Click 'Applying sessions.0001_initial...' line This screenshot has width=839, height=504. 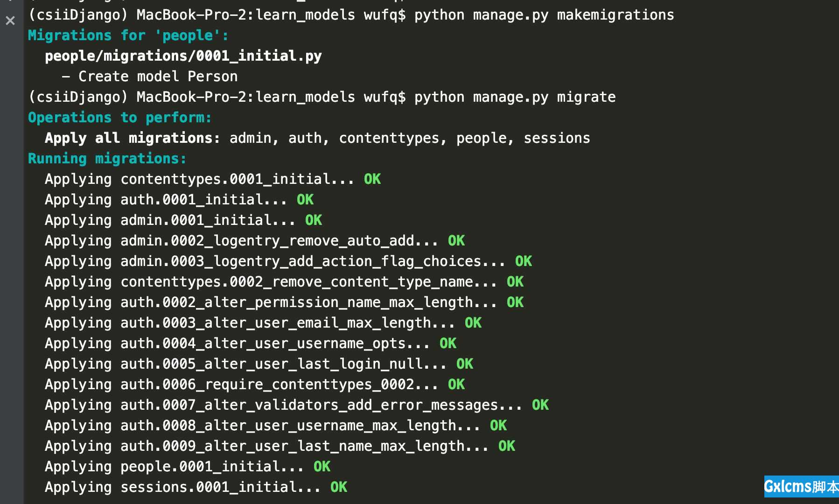tap(196, 487)
